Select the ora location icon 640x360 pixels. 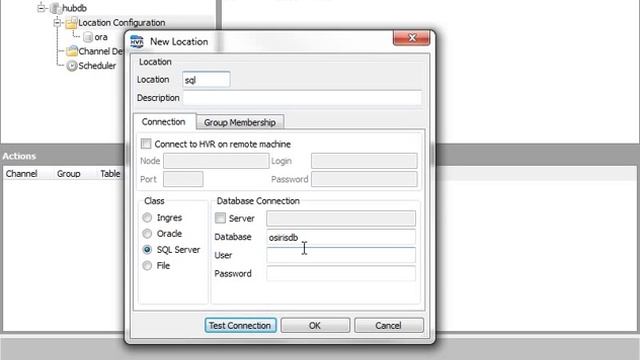click(x=88, y=37)
